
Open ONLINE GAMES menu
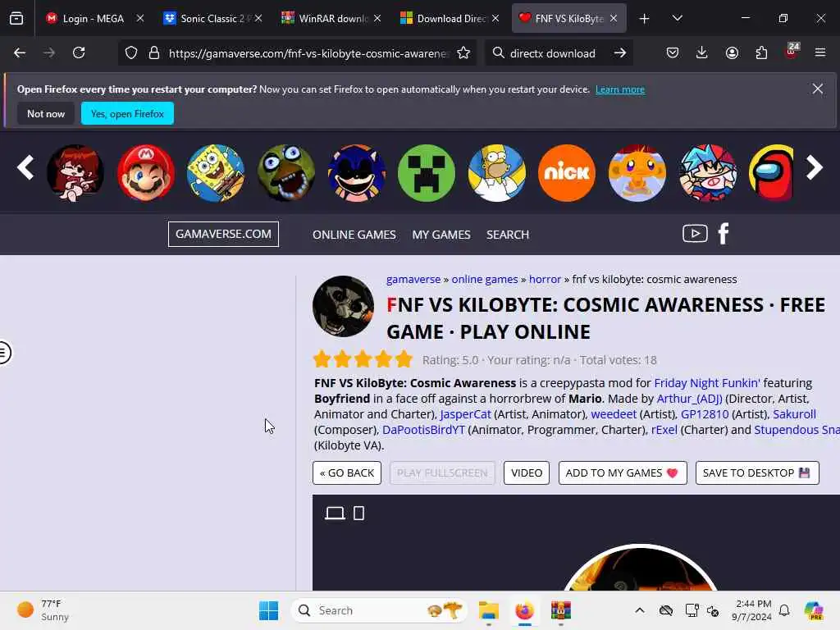[354, 235]
